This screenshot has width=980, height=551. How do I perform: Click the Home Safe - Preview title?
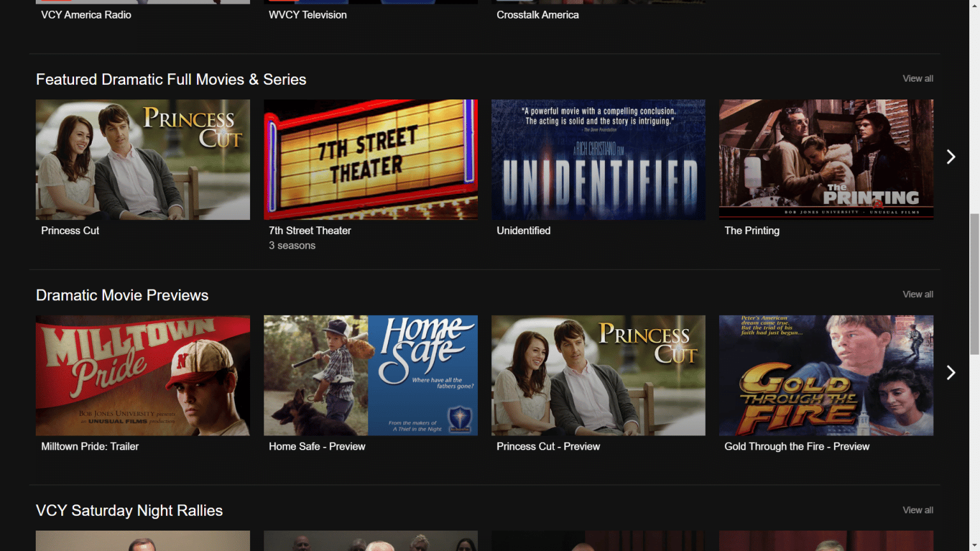tap(317, 446)
